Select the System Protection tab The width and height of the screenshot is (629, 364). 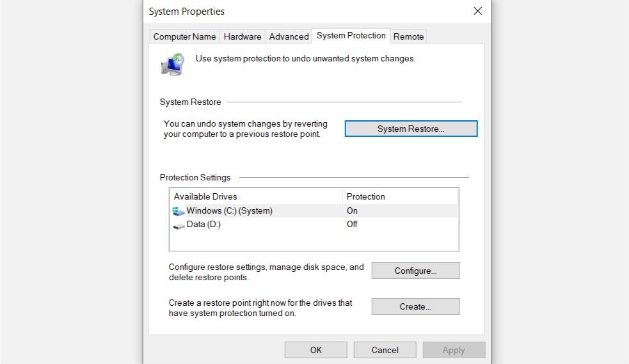pyautogui.click(x=351, y=36)
